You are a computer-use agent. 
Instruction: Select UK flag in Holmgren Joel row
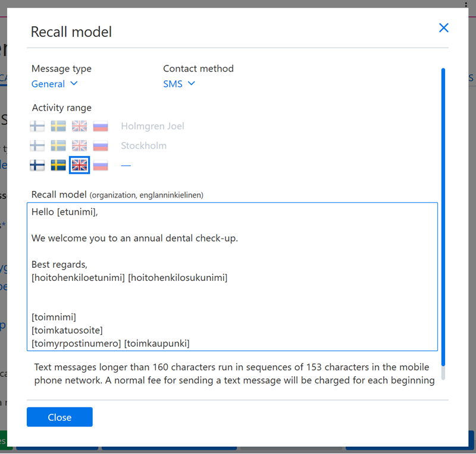(79, 126)
